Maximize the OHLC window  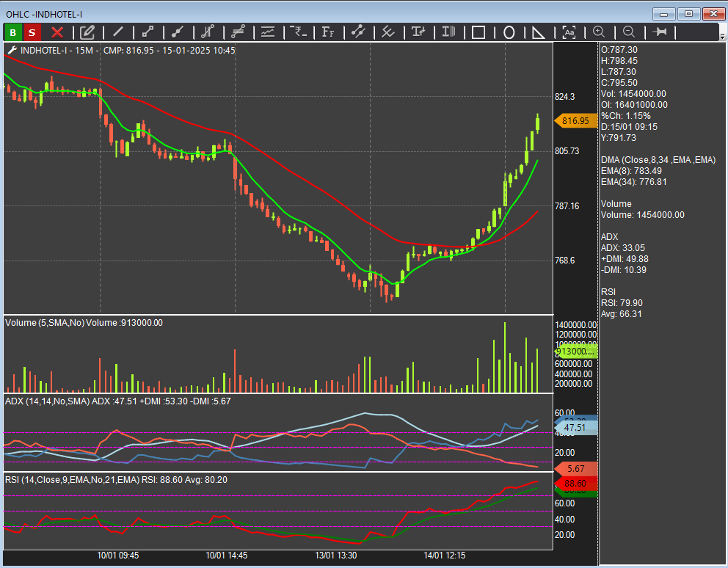(688, 14)
